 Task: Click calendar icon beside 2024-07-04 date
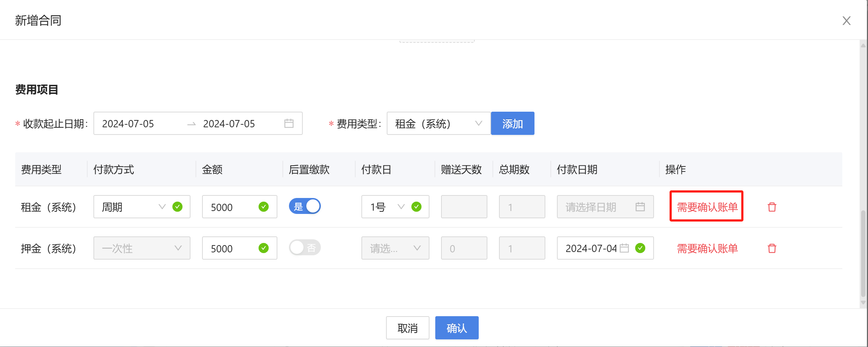(x=624, y=248)
